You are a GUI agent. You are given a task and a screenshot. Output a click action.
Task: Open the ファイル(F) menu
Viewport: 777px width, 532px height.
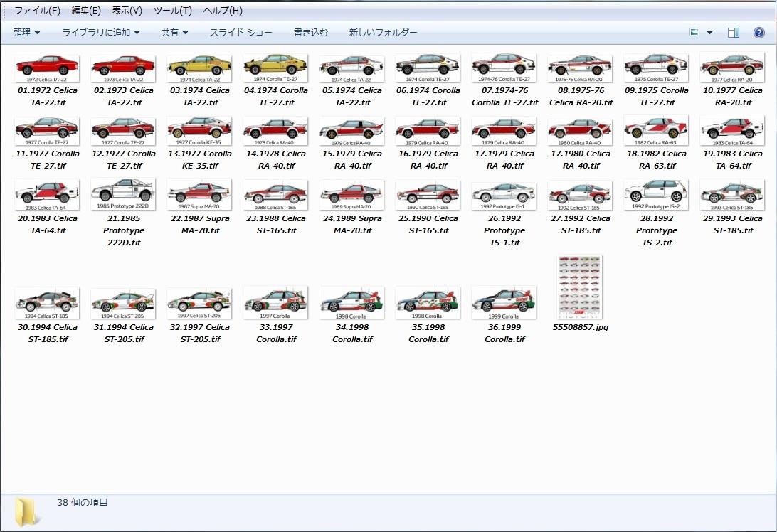coord(37,11)
